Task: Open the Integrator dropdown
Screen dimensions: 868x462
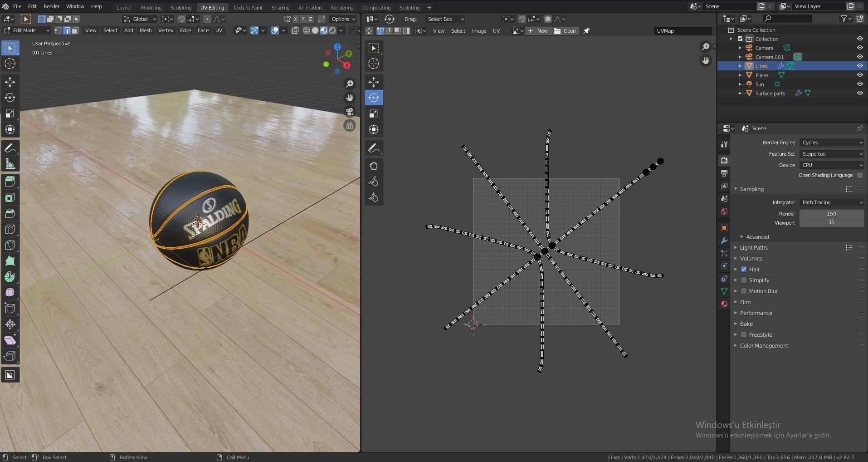Action: click(x=831, y=202)
